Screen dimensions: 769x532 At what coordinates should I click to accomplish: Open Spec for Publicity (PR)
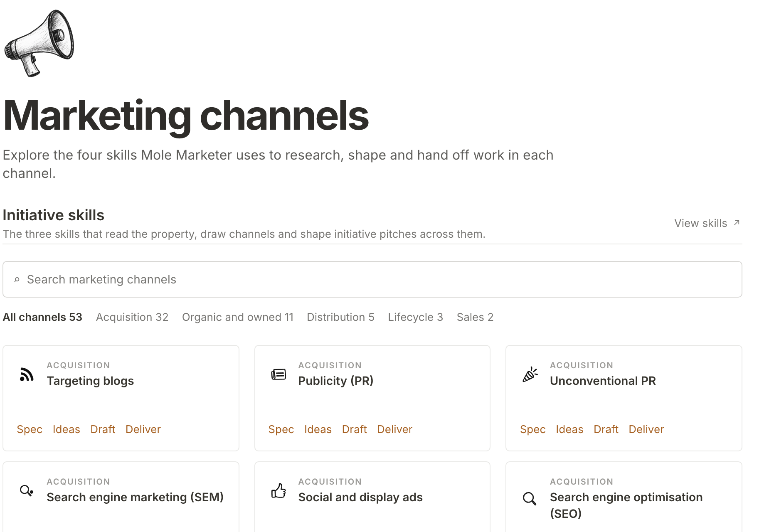281,429
